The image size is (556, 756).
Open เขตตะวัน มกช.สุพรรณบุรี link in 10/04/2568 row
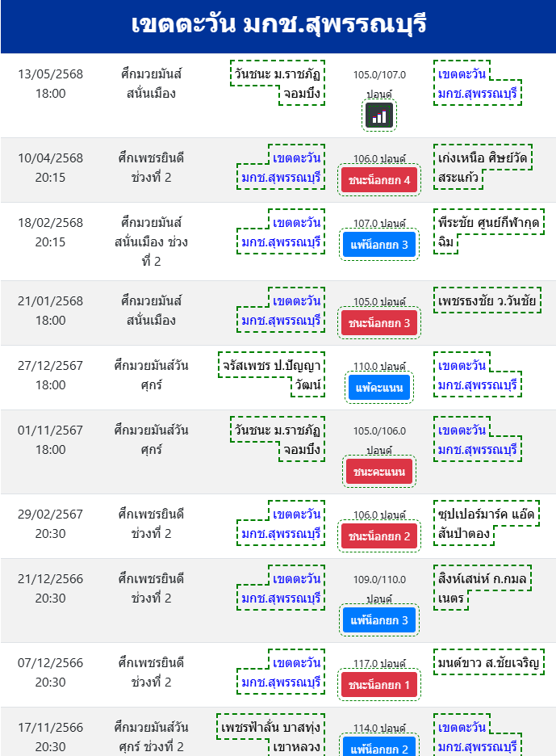pyautogui.click(x=281, y=167)
